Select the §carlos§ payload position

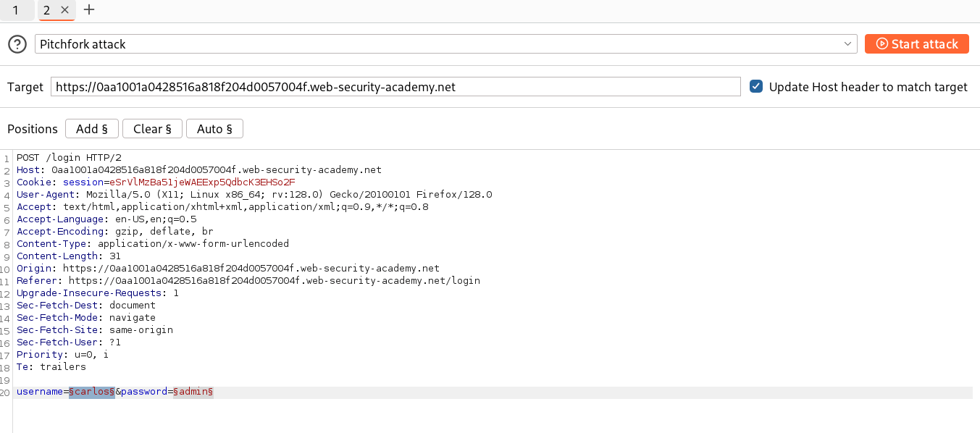click(91, 391)
